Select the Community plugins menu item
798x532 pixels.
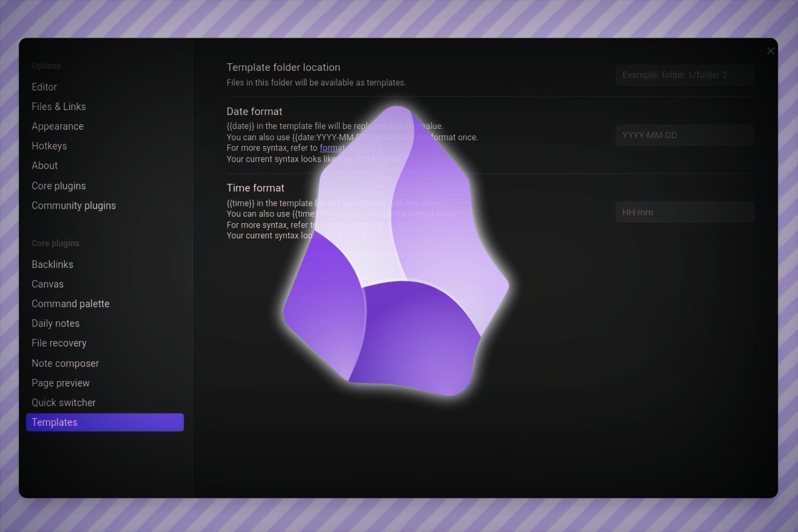click(x=74, y=205)
